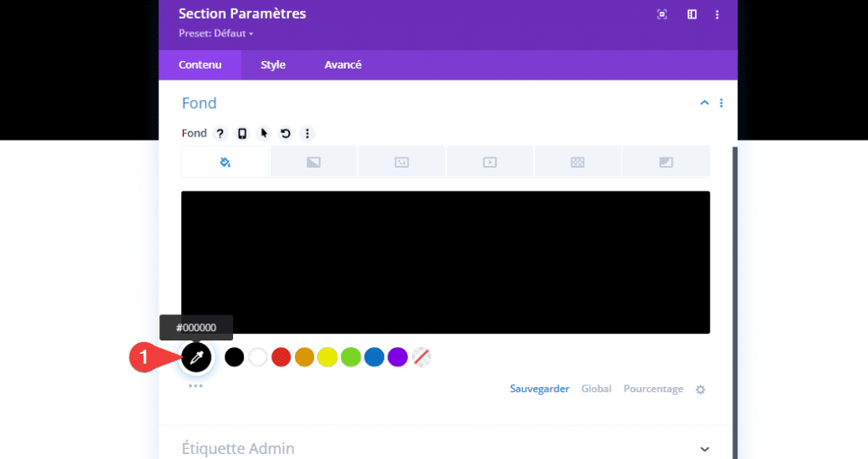Choose the orange color swatch

[x=304, y=357]
